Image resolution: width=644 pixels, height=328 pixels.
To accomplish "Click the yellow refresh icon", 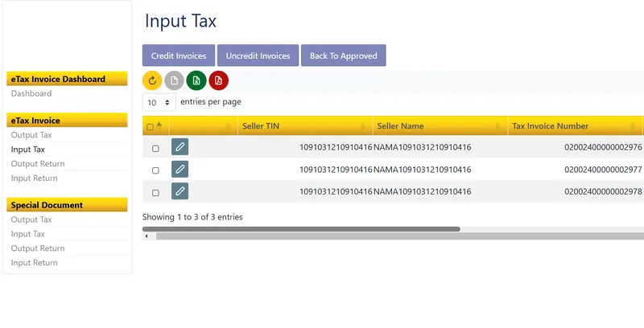I will (152, 80).
